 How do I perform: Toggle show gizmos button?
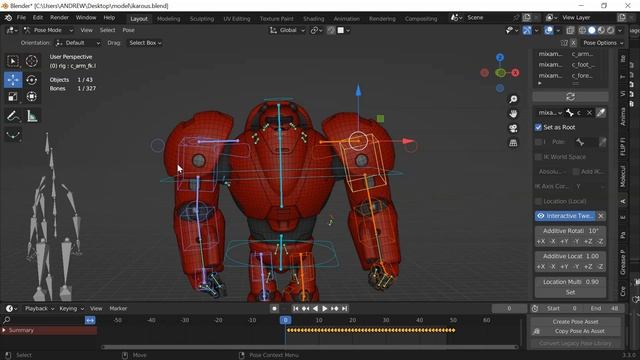[x=527, y=30]
